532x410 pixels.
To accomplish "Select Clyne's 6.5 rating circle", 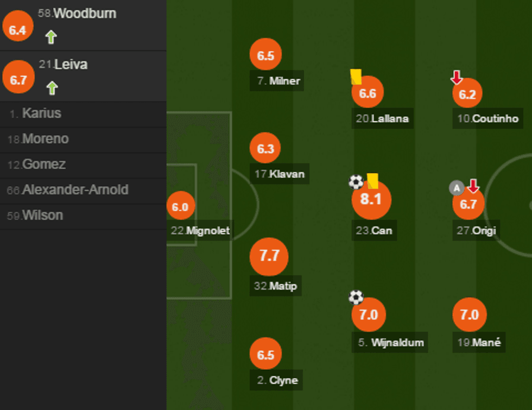I will click(265, 355).
